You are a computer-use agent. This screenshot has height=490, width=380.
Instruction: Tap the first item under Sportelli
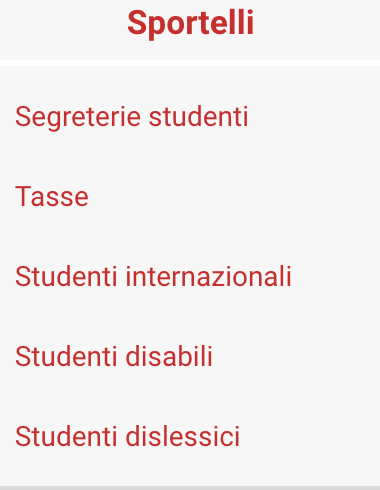pos(132,117)
